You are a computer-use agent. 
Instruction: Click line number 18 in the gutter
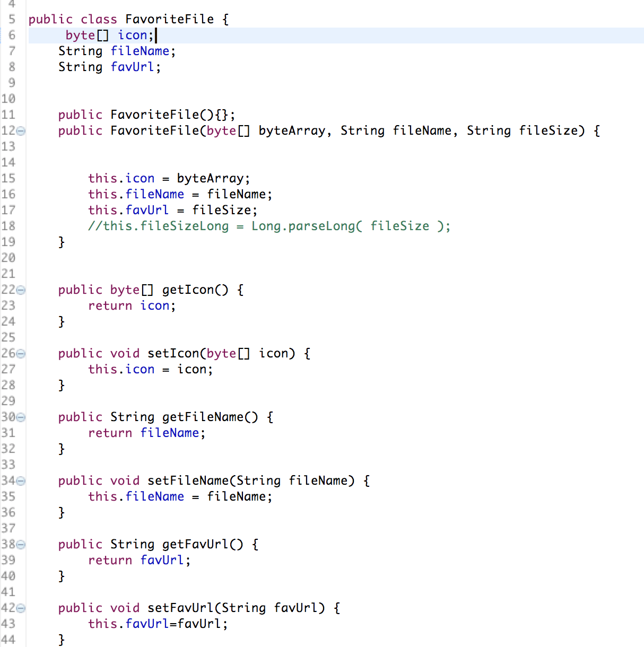(x=8, y=226)
